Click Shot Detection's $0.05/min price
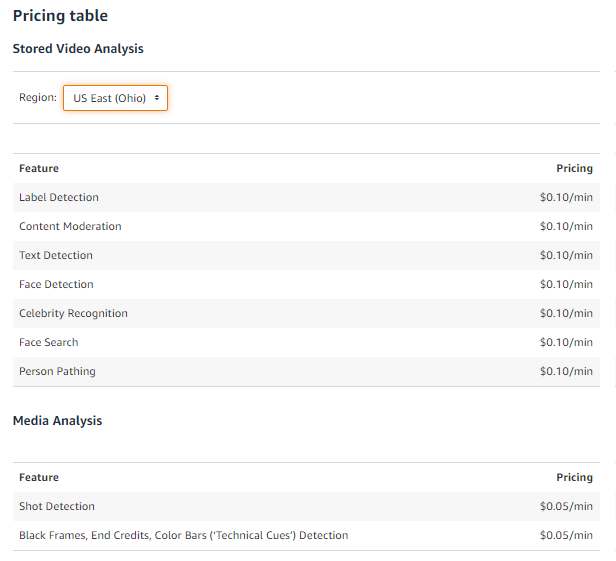The width and height of the screenshot is (616, 561). (x=566, y=506)
